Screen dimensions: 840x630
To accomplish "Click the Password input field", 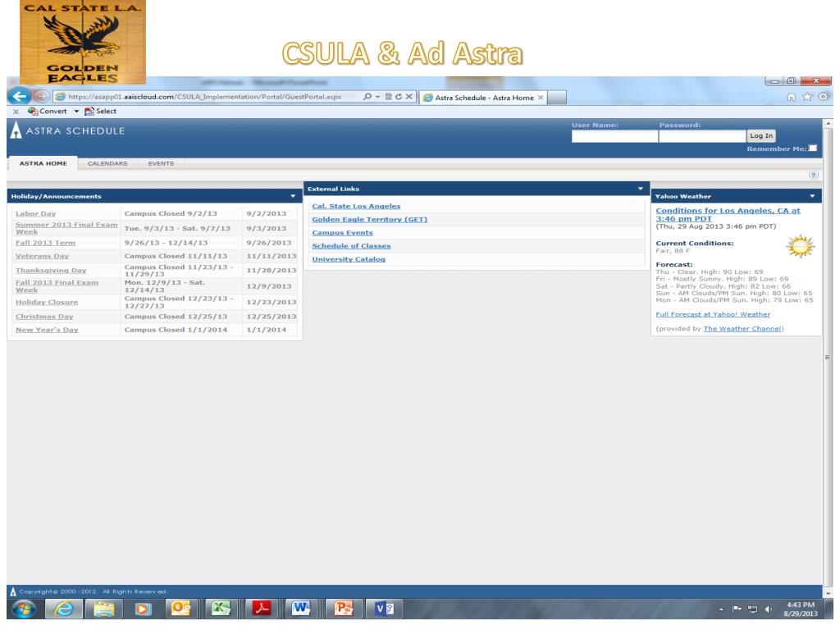I will point(702,136).
